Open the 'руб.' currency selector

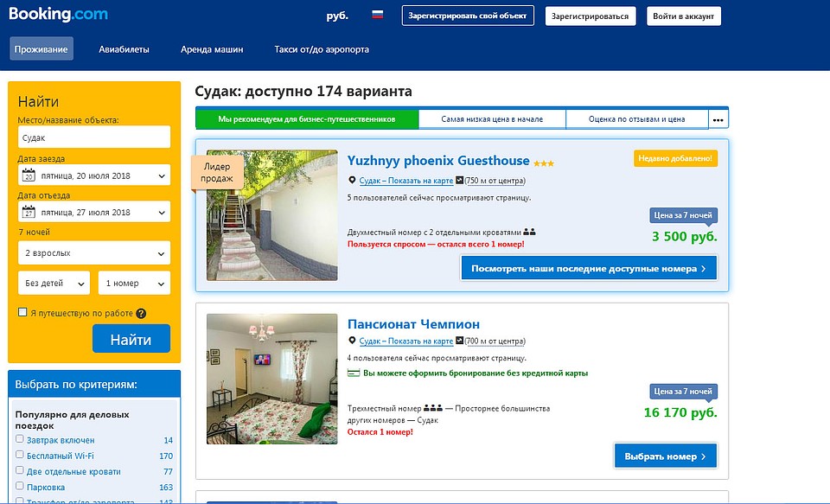[337, 16]
